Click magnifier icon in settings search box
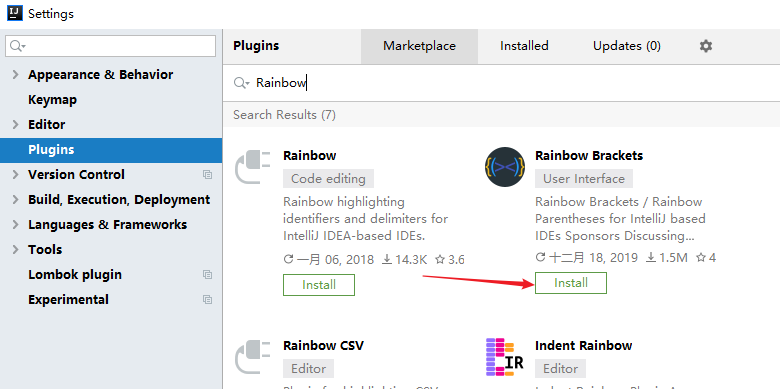The width and height of the screenshot is (780, 389). click(17, 46)
